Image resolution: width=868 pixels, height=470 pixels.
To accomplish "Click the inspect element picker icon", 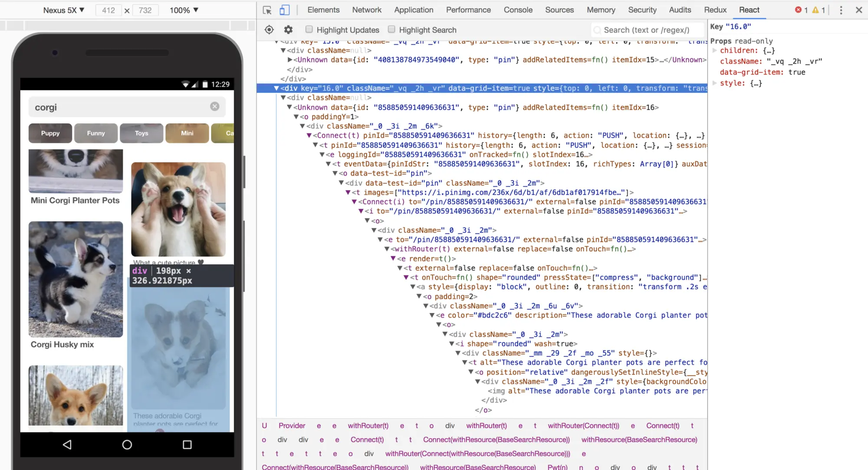I will coord(267,10).
